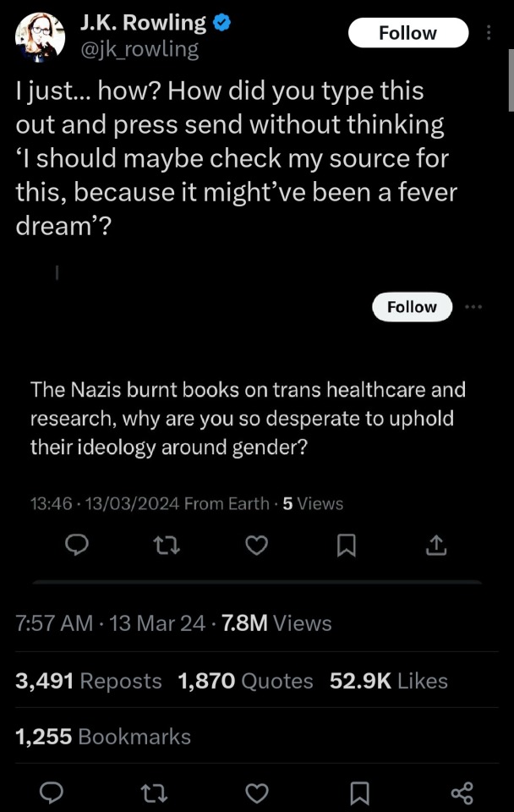Repost the main post

pyautogui.click(x=155, y=793)
